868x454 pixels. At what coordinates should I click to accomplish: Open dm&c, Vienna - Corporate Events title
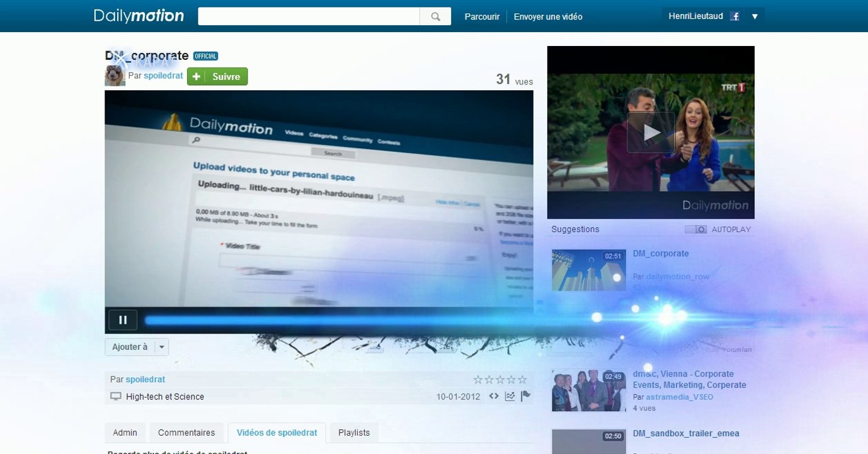pyautogui.click(x=690, y=380)
